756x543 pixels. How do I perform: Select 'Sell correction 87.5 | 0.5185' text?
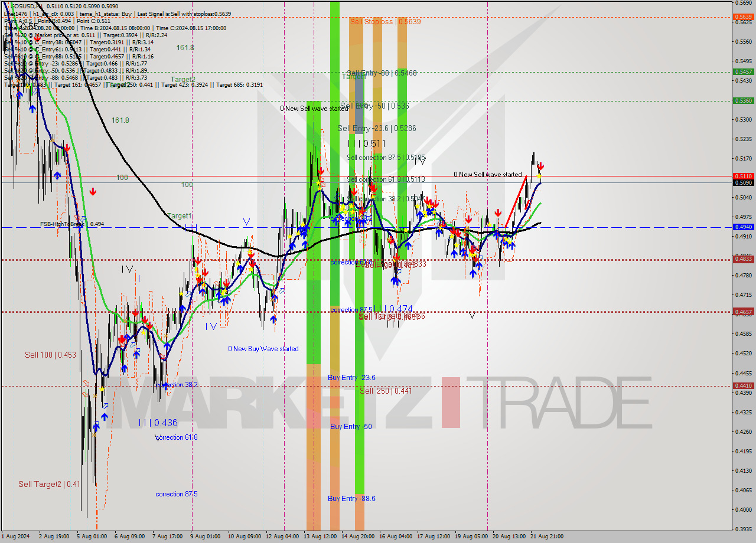pos(386,158)
